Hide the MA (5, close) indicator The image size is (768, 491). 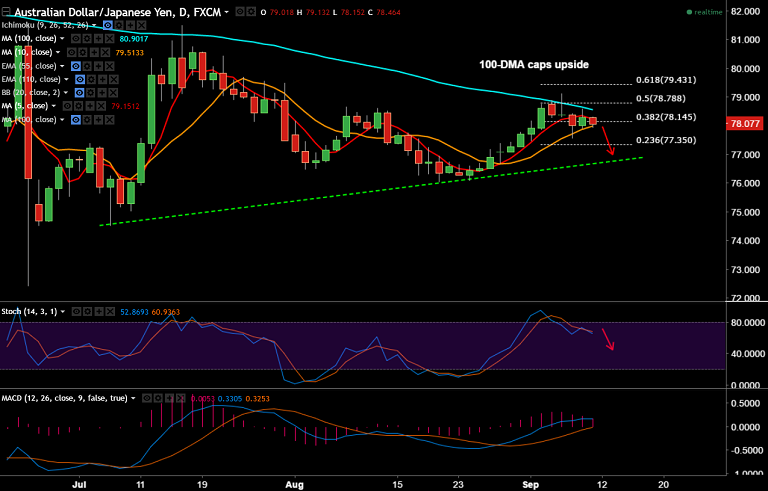coord(67,106)
